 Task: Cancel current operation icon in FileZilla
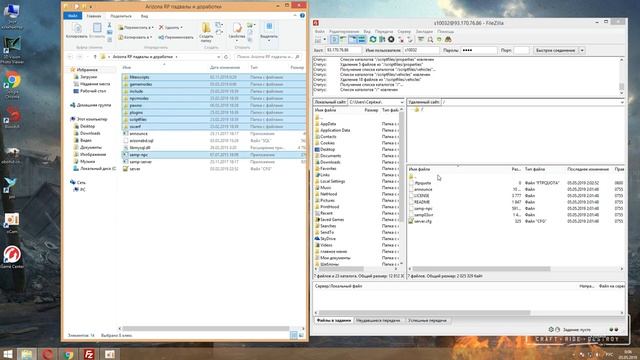pos(391,39)
